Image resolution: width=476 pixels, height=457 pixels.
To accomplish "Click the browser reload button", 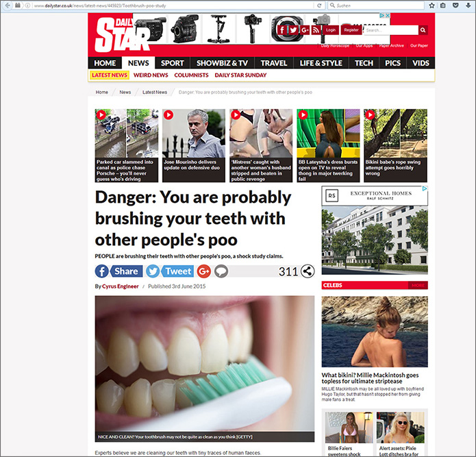I will tap(319, 5).
